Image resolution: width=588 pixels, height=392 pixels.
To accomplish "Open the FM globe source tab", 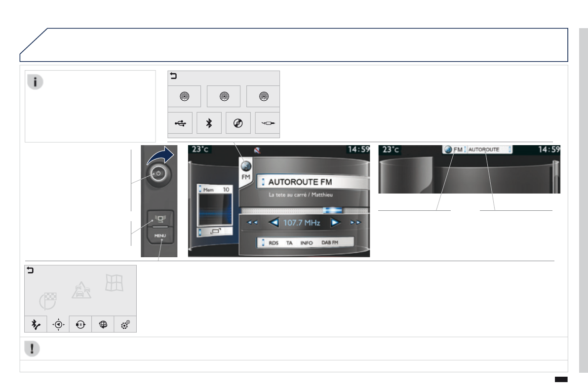I will tap(245, 170).
